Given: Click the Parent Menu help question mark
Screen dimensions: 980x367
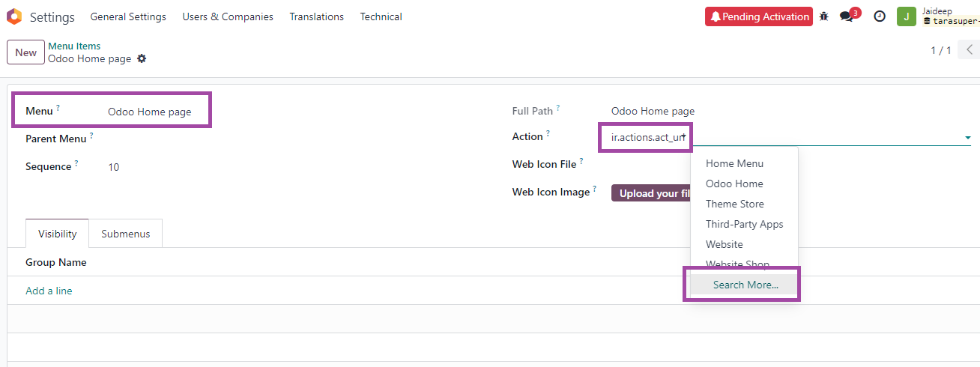Looking at the screenshot, I should click(x=91, y=136).
